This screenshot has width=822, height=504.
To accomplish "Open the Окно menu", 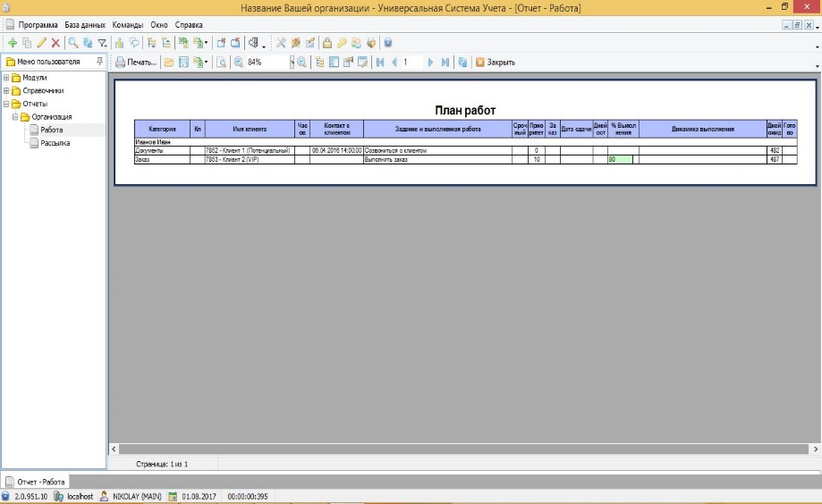I will pyautogui.click(x=159, y=25).
